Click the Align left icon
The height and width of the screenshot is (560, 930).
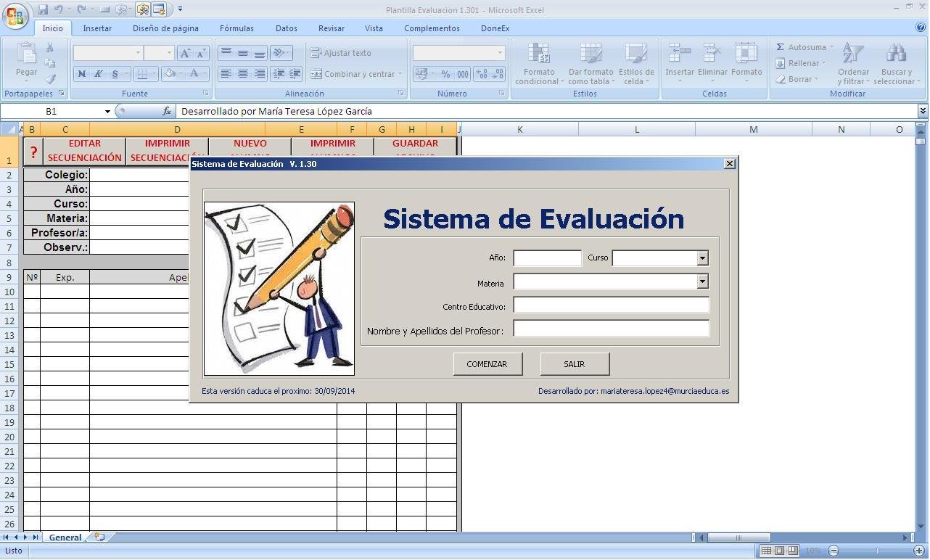pyautogui.click(x=226, y=74)
